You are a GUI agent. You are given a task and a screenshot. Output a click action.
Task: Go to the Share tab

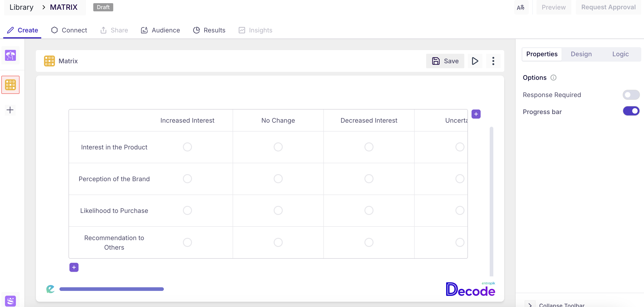pyautogui.click(x=114, y=30)
